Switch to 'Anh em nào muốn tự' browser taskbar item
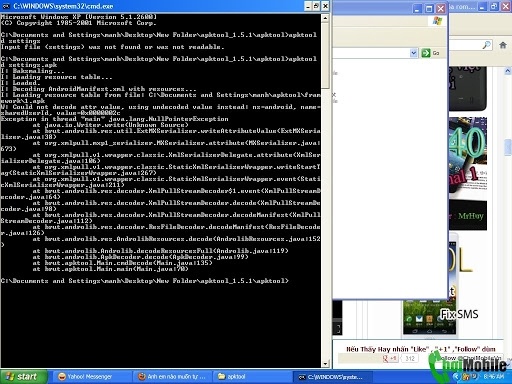512x384 pixels. pos(173,377)
